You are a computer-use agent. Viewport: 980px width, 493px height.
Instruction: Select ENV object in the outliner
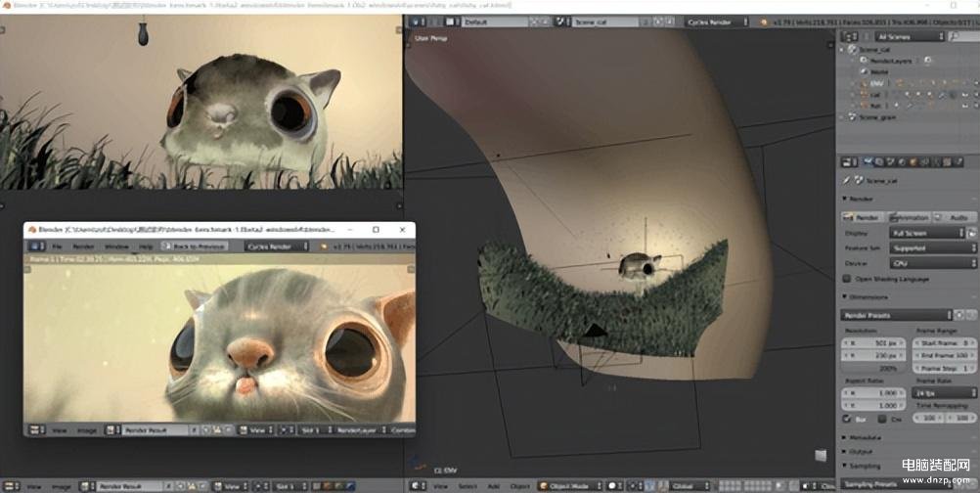[876, 83]
